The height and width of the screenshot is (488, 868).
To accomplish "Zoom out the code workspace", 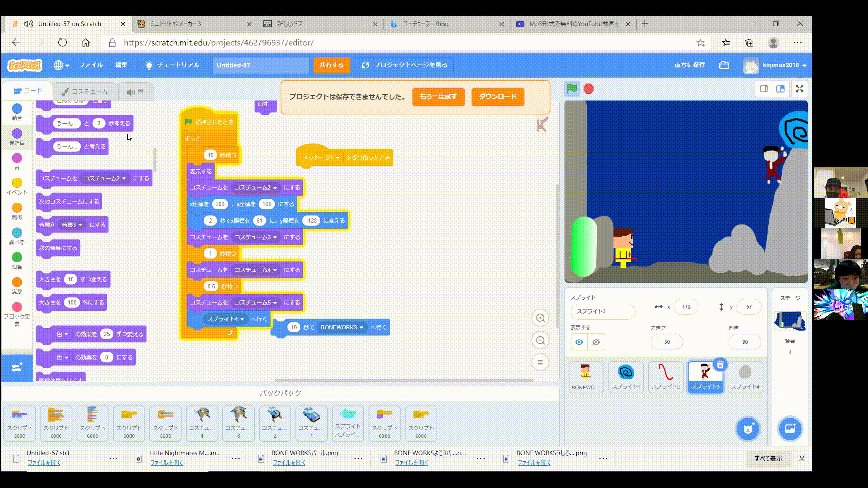I will click(540, 340).
